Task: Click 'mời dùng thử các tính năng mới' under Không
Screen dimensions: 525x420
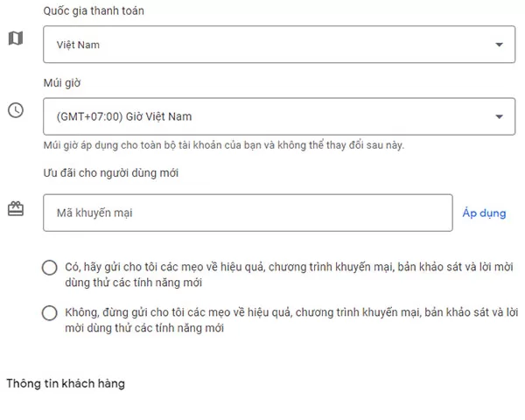Action: 144,328
